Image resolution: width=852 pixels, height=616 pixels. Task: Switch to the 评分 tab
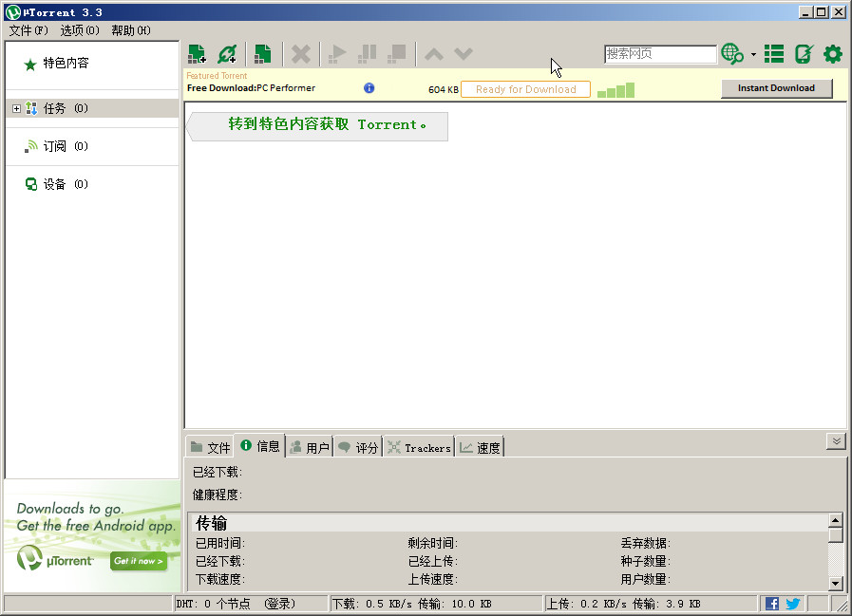click(x=358, y=448)
